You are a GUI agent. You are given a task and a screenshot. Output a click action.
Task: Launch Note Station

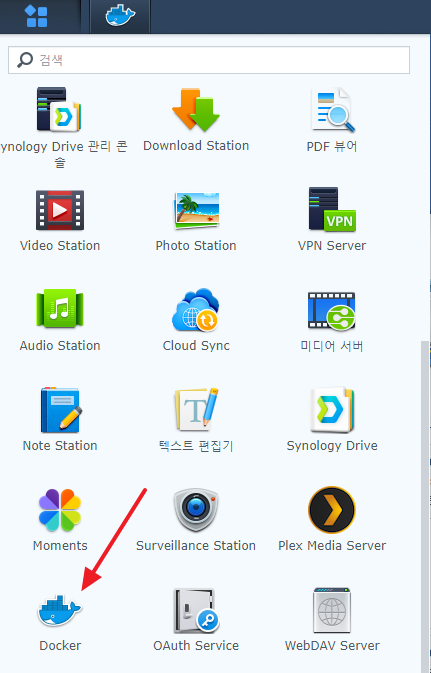[60, 410]
